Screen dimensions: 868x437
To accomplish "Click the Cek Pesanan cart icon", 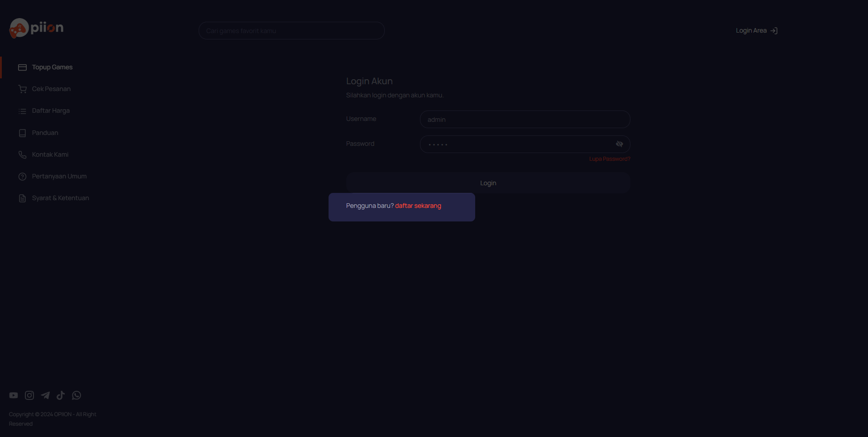I will 22,89.
